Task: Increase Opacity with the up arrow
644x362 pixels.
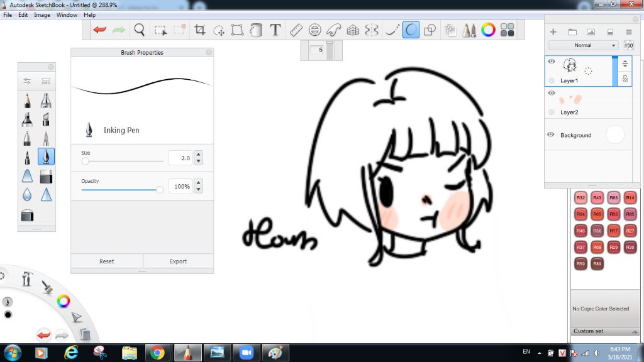Action: click(199, 183)
